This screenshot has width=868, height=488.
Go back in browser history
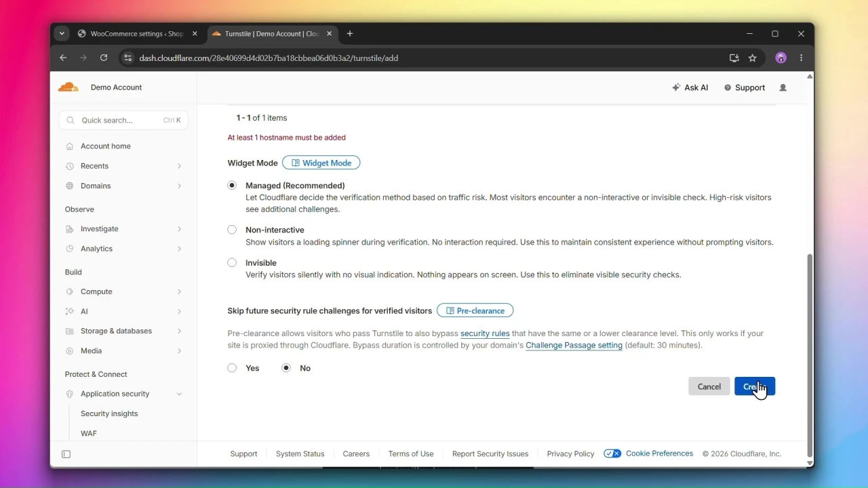(x=63, y=58)
